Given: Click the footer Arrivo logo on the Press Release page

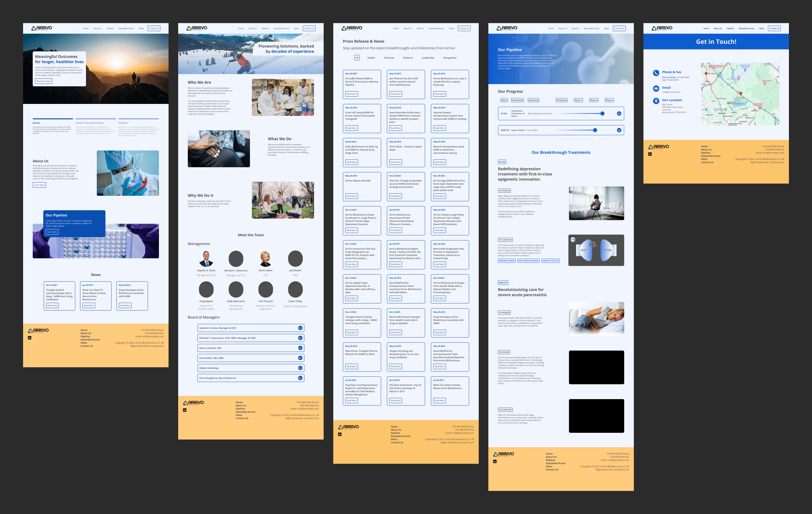Looking at the screenshot, I should (x=349, y=427).
